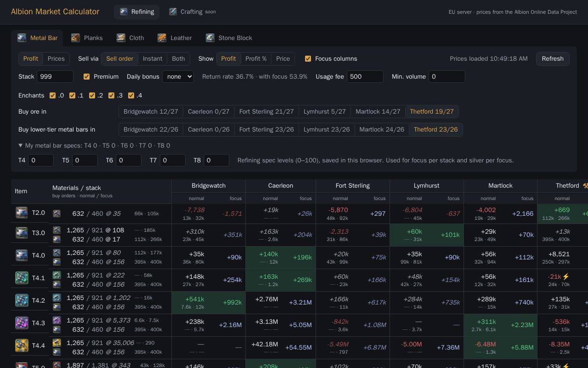
Task: Uncheck the .2 enchant checkbox
Action: coord(92,95)
